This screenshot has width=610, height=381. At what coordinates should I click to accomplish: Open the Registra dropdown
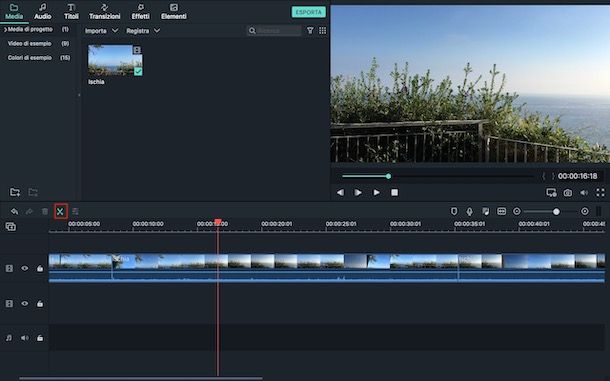[143, 31]
